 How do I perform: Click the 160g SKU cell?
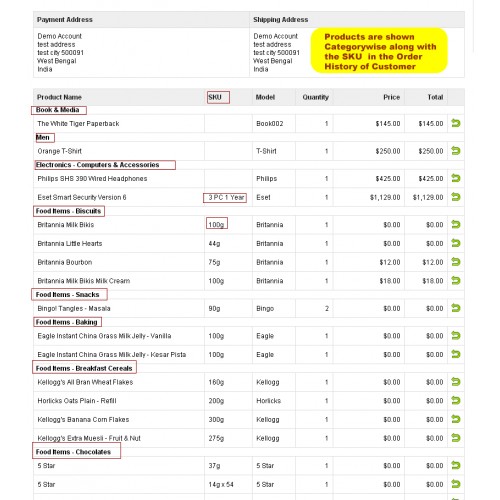point(216,382)
